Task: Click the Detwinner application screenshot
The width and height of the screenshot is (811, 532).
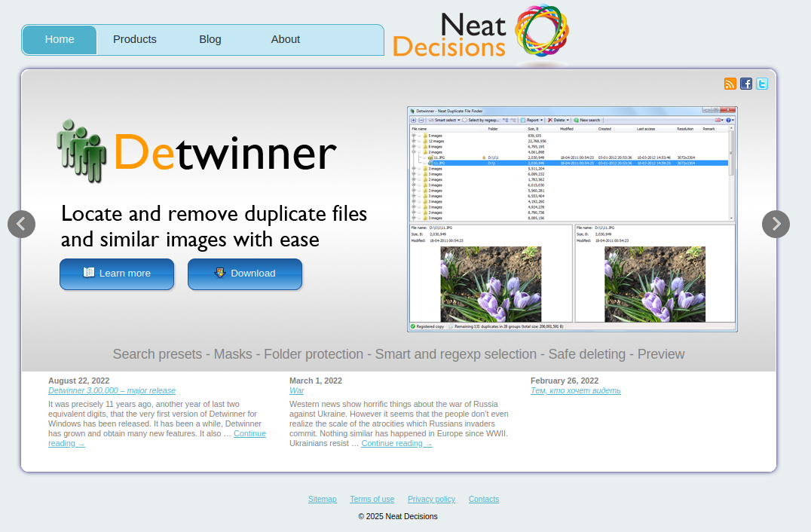Action: pos(572,219)
